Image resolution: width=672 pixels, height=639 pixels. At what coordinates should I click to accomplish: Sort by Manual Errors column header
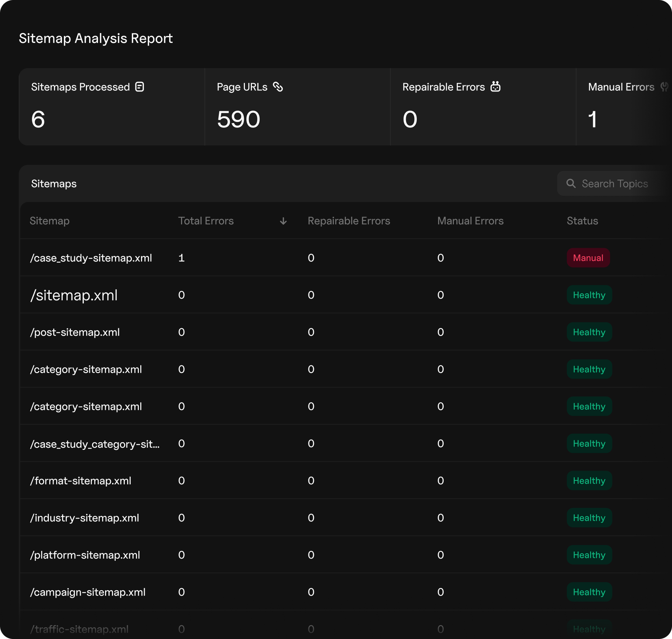point(470,221)
